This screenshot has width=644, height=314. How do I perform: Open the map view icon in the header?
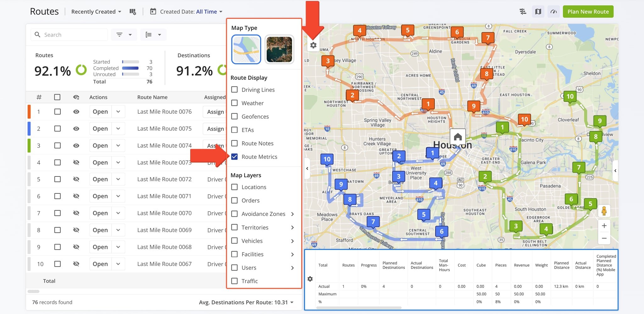click(x=538, y=11)
